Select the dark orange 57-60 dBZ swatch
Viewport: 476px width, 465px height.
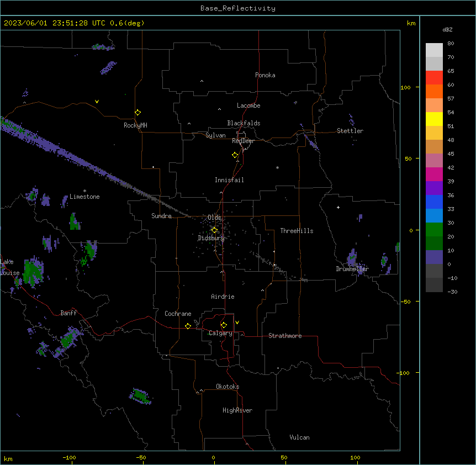click(x=434, y=91)
